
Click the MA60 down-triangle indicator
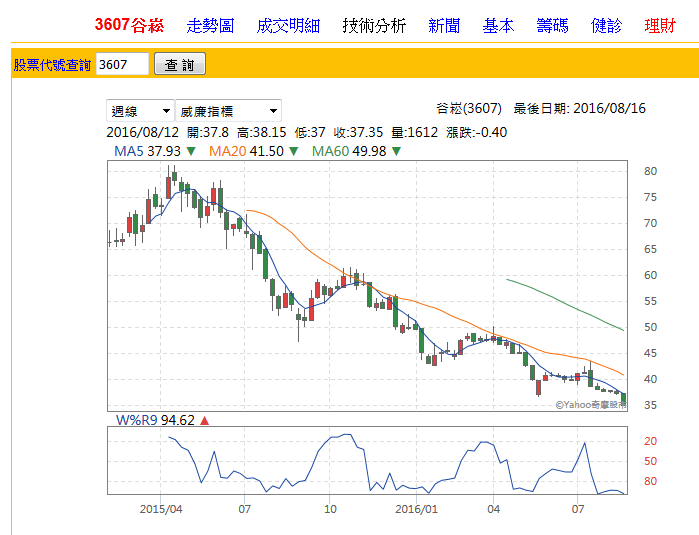pos(396,152)
